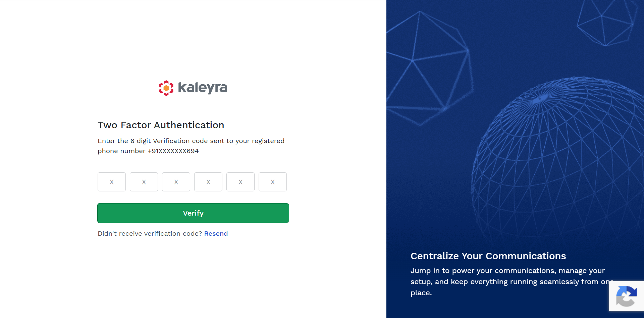The width and height of the screenshot is (644, 318).
Task: Click the green Verify button
Action: point(193,213)
